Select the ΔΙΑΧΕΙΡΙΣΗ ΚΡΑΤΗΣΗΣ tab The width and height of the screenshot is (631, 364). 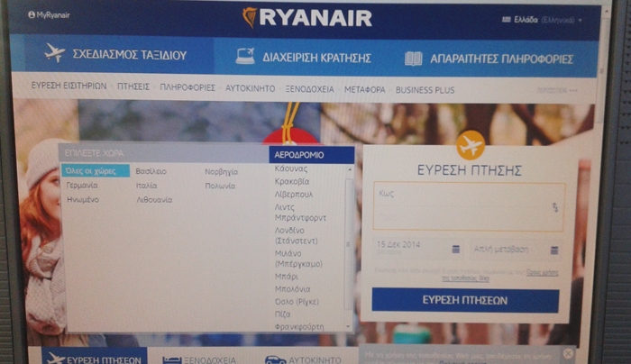click(x=303, y=57)
